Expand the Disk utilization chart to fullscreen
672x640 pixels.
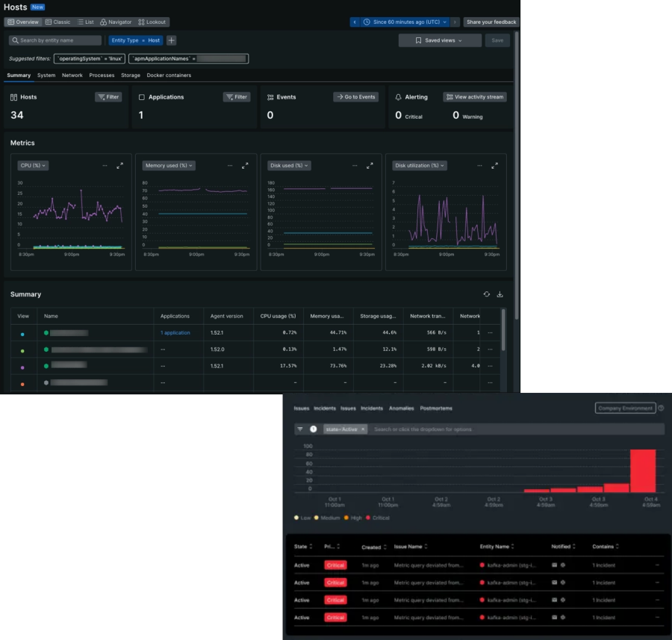(494, 166)
